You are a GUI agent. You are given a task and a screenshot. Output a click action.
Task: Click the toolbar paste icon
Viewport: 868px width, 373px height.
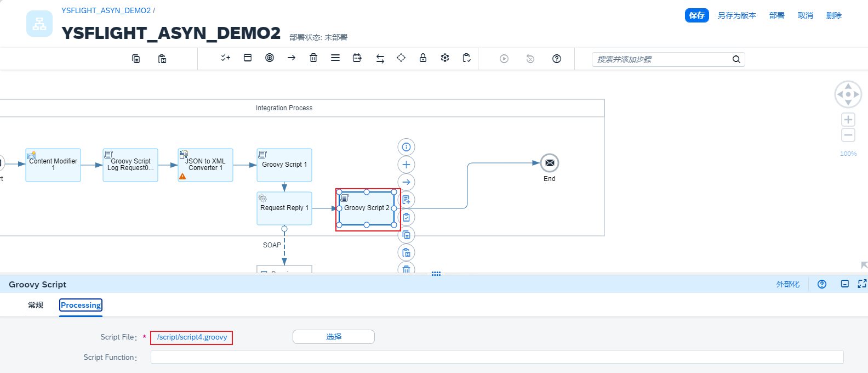tap(162, 59)
